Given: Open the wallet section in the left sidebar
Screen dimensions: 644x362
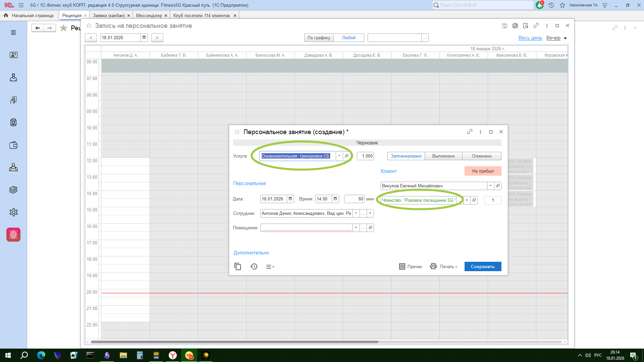Looking at the screenshot, I should pyautogui.click(x=13, y=145).
